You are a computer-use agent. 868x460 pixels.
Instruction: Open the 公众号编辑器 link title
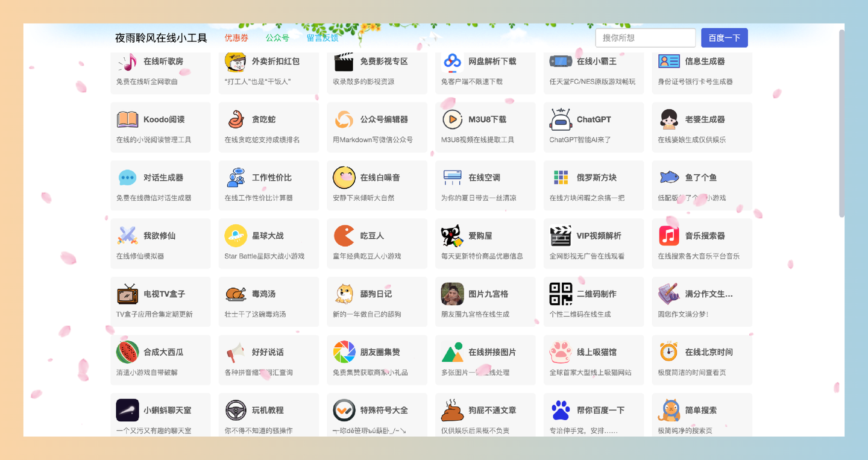(384, 119)
